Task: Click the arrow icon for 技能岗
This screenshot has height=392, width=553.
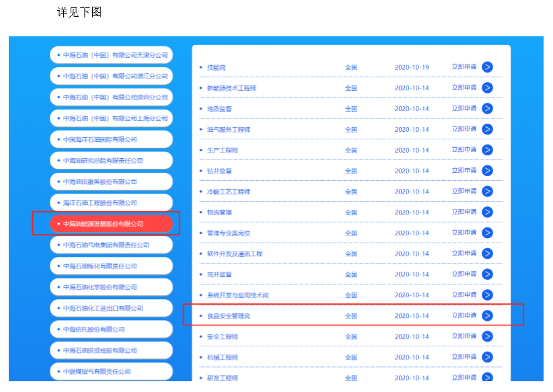Action: point(487,67)
